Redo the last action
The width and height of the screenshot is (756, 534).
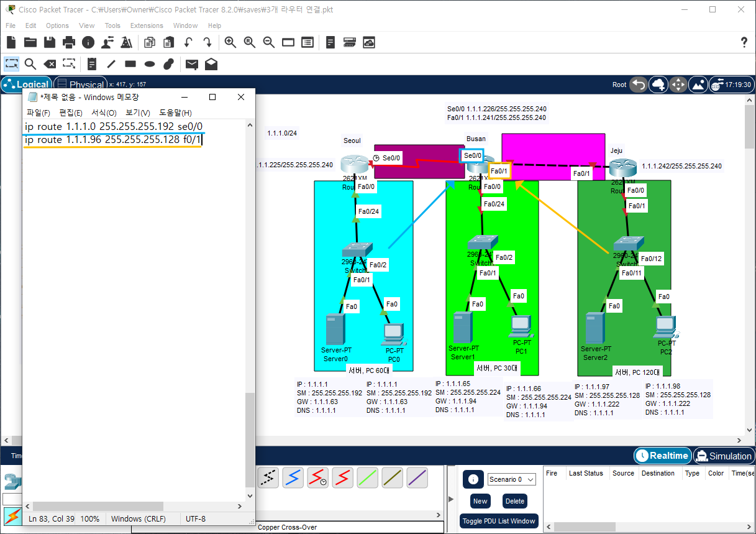pyautogui.click(x=207, y=42)
